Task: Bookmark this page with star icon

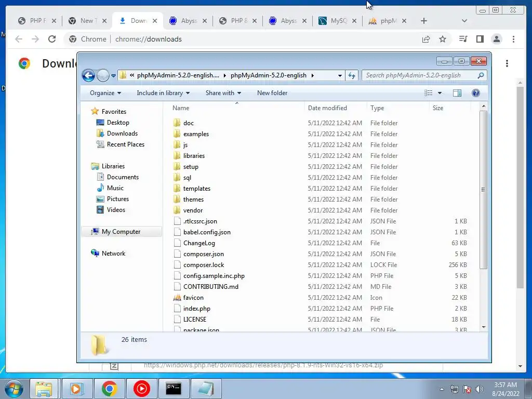Action: pyautogui.click(x=443, y=39)
